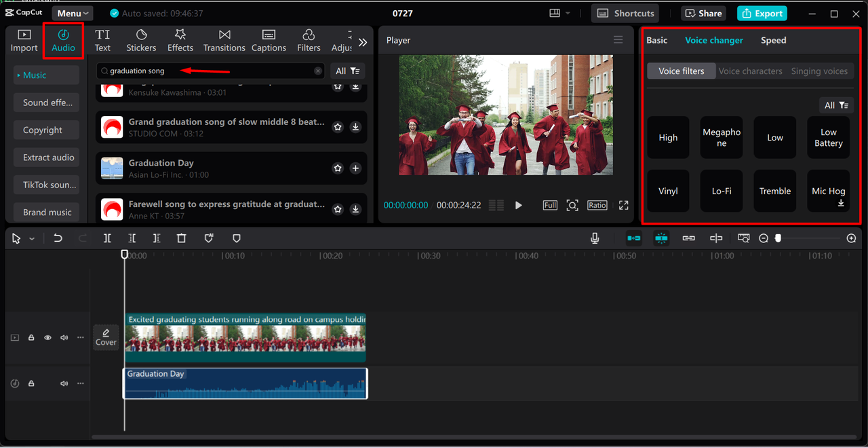Favorite the Farewell song track
This screenshot has height=448, width=868.
click(x=338, y=210)
